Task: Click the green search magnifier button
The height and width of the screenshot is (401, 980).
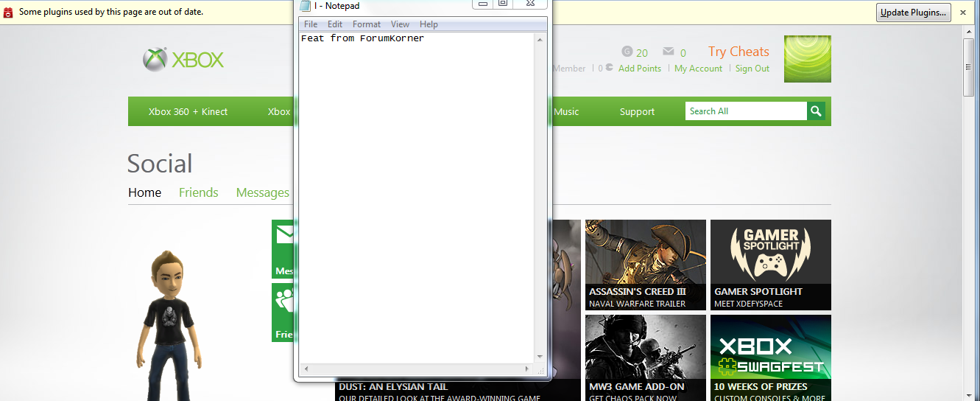Action: pyautogui.click(x=816, y=111)
